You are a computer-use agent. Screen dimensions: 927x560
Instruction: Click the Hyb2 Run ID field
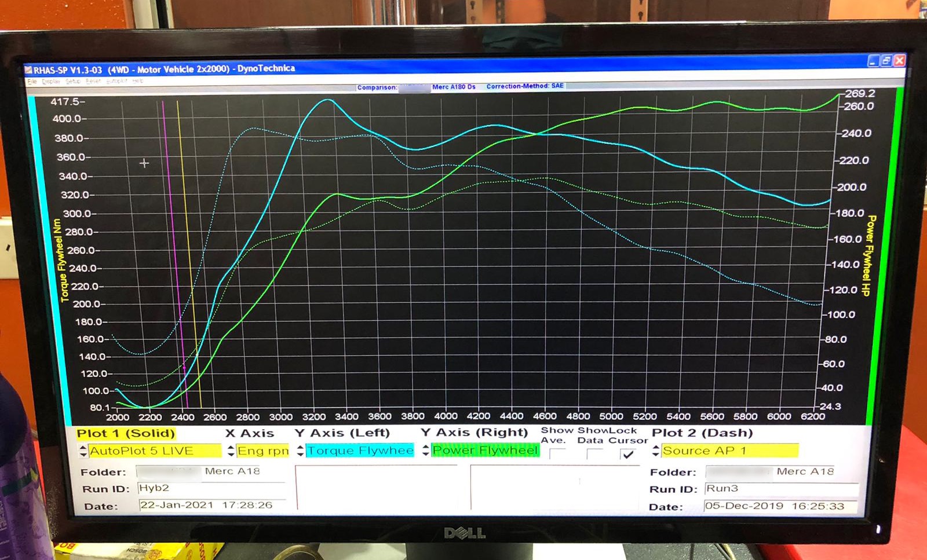211,489
